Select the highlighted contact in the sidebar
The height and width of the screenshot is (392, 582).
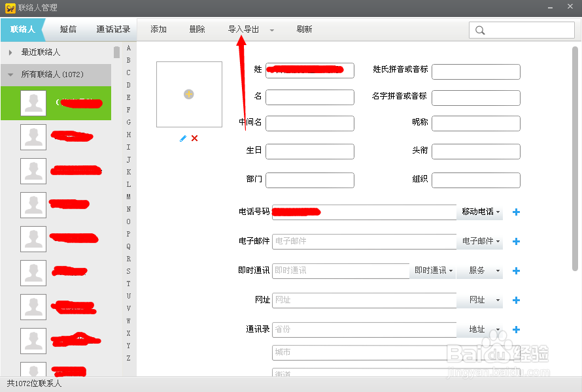point(56,103)
